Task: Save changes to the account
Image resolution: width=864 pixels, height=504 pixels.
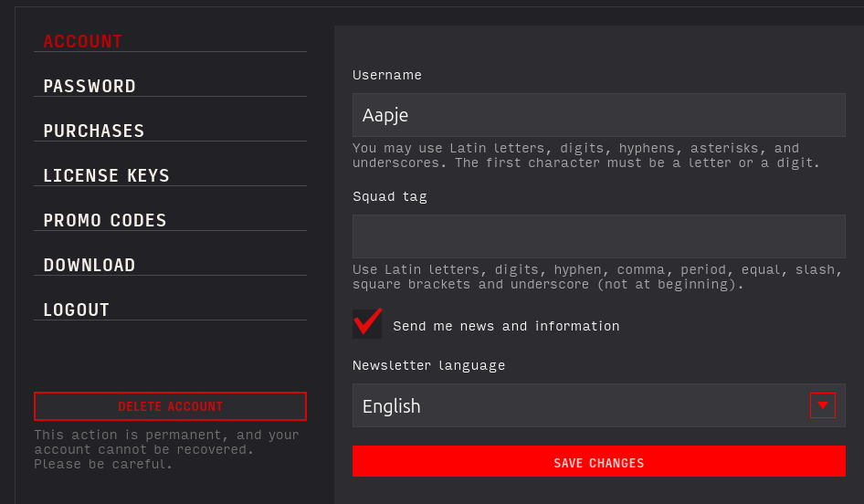Action: 598,462
